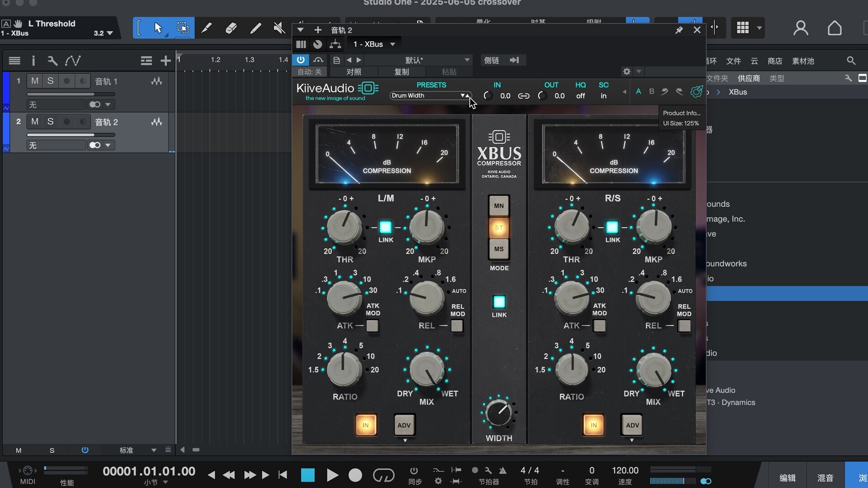Image resolution: width=868 pixels, height=488 pixels.
Task: Toggle the L/M IN bypass button
Action: click(366, 425)
